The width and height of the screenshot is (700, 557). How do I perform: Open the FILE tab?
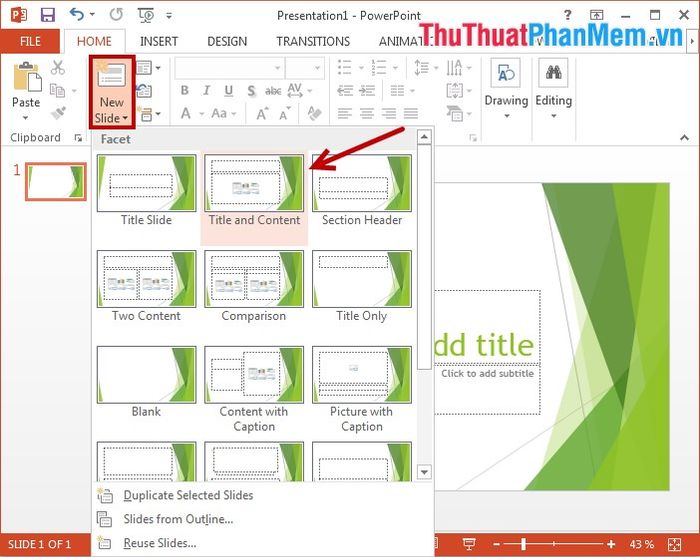tap(30, 42)
